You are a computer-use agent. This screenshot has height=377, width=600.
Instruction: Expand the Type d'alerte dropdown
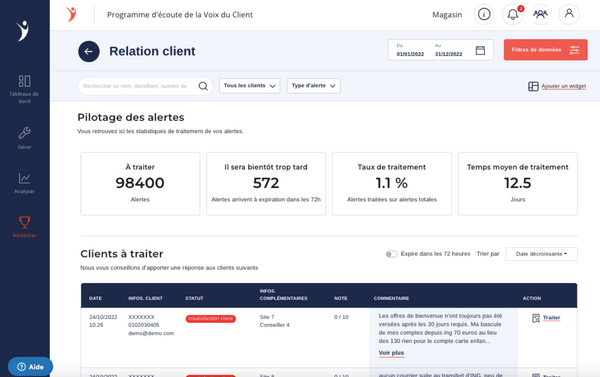[x=313, y=86]
